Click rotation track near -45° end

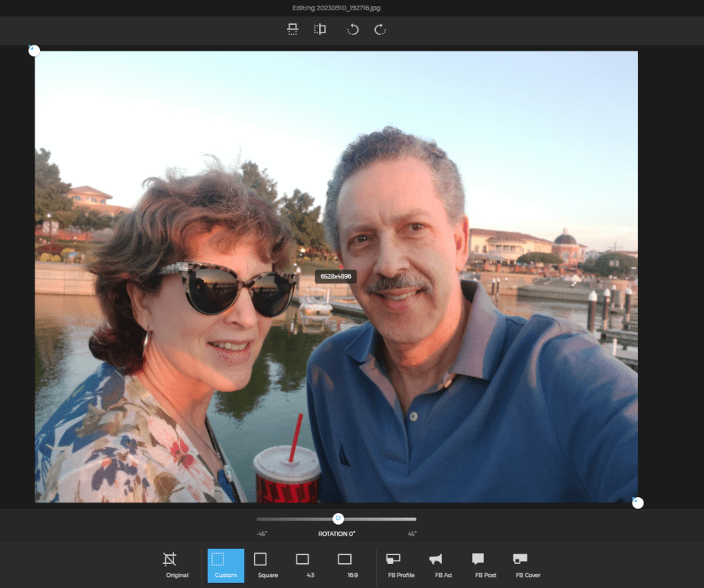[x=262, y=519]
